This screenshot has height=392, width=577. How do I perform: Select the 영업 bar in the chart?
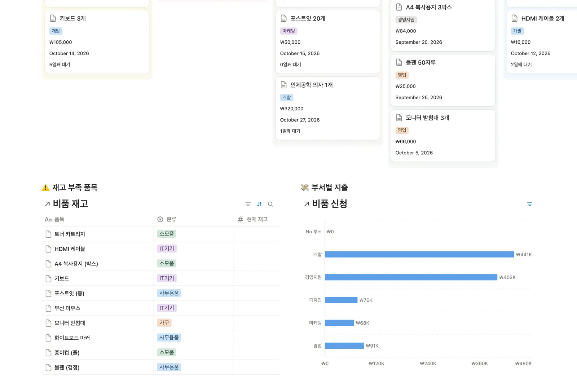(x=344, y=345)
